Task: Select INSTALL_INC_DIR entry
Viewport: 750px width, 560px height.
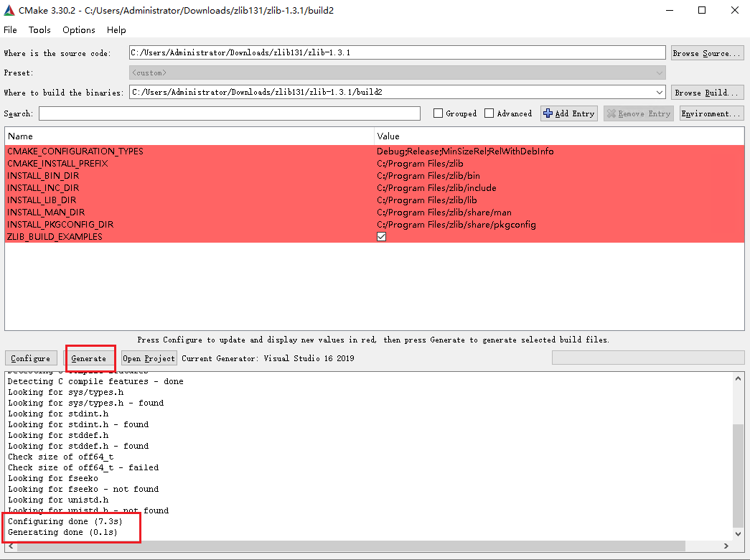Action: [x=43, y=188]
